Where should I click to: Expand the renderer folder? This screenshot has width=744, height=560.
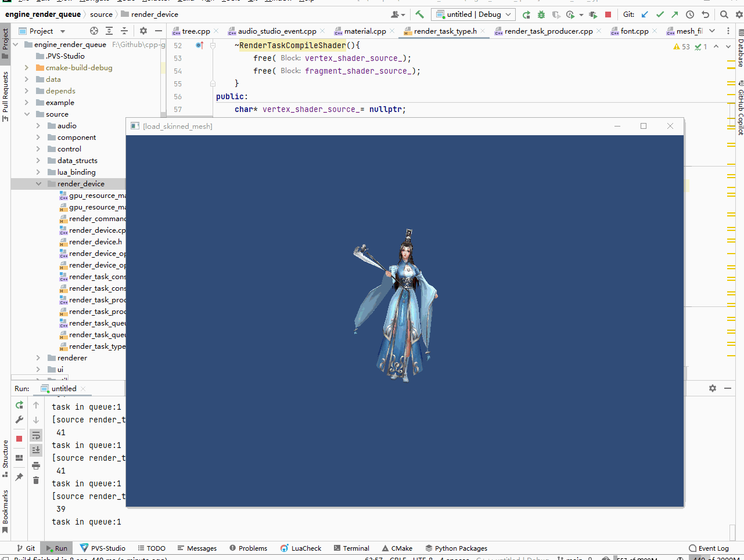point(38,358)
